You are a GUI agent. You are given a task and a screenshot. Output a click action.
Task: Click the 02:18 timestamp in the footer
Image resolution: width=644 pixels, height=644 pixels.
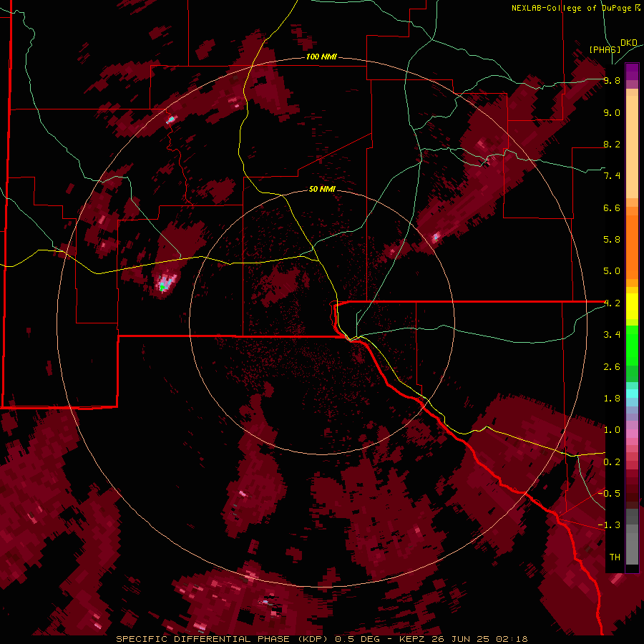[x=512, y=639]
